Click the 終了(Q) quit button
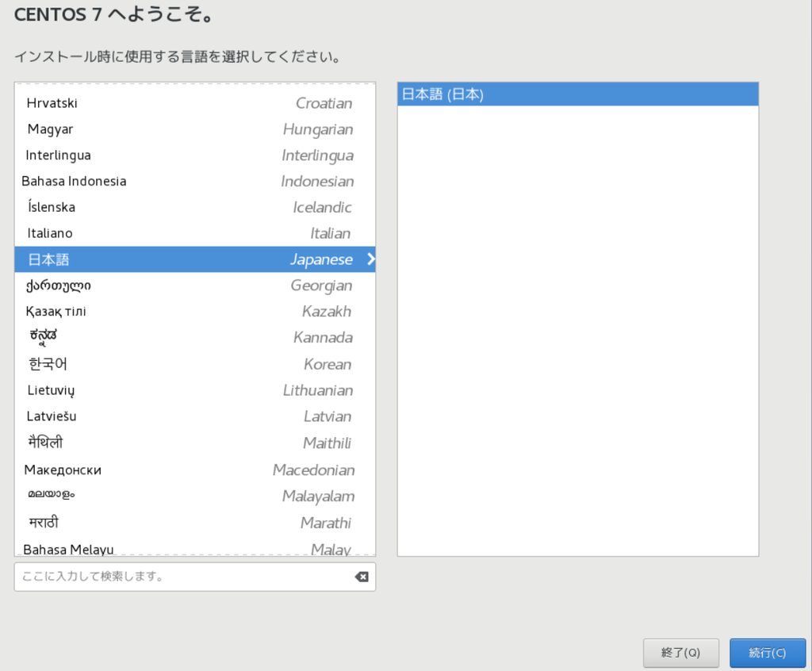Image resolution: width=812 pixels, height=671 pixels. coord(681,653)
